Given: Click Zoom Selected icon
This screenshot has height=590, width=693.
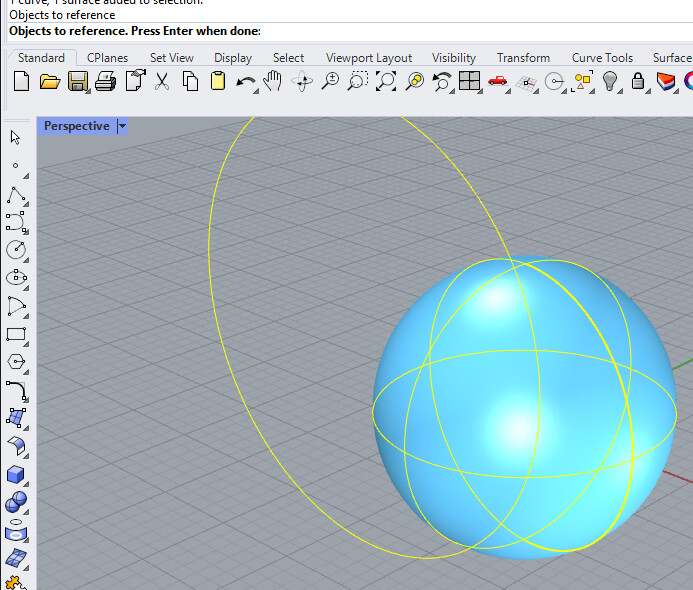Looking at the screenshot, I should click(x=415, y=81).
